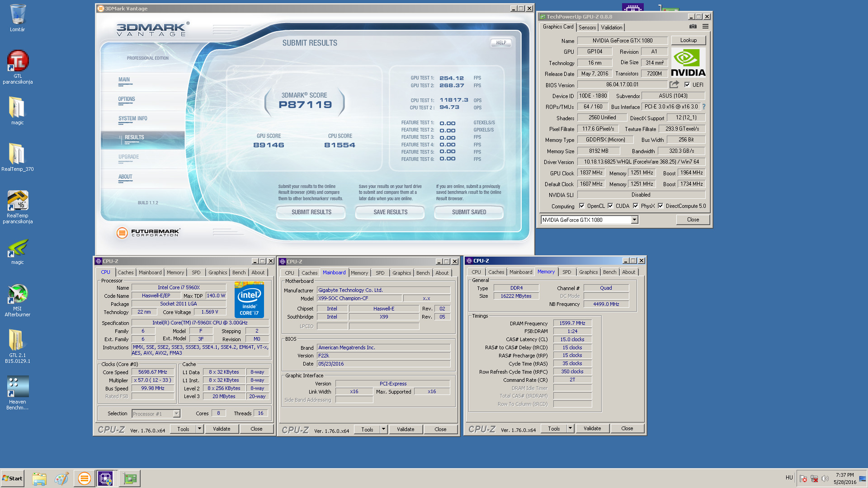Expand the GPU selection dropdown
This screenshot has width=868, height=488.
[x=634, y=220]
